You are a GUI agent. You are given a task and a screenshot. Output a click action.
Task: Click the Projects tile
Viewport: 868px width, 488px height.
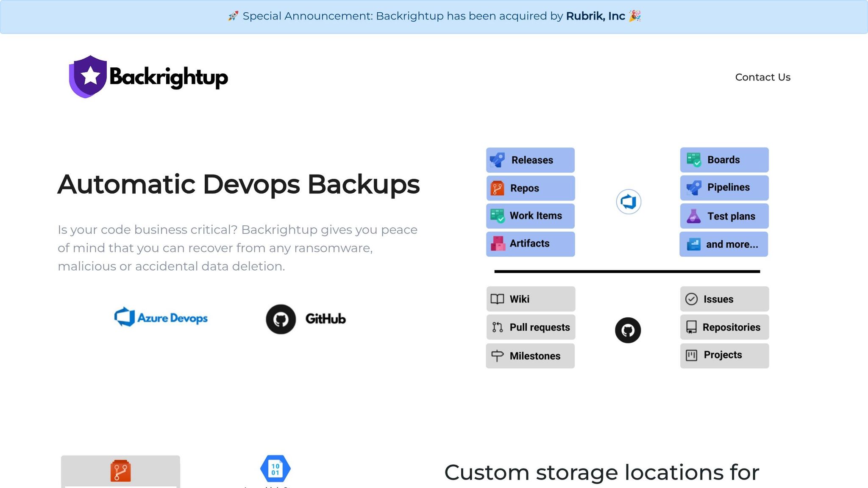pyautogui.click(x=724, y=355)
